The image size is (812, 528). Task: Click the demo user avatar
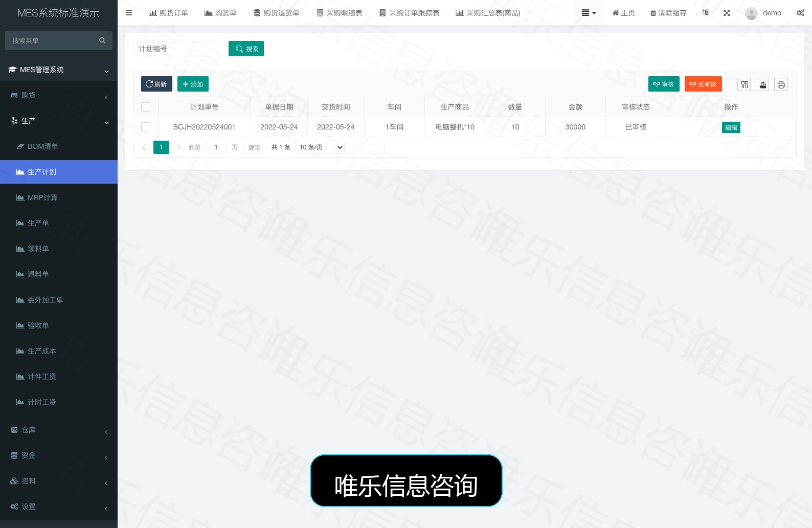tap(751, 13)
